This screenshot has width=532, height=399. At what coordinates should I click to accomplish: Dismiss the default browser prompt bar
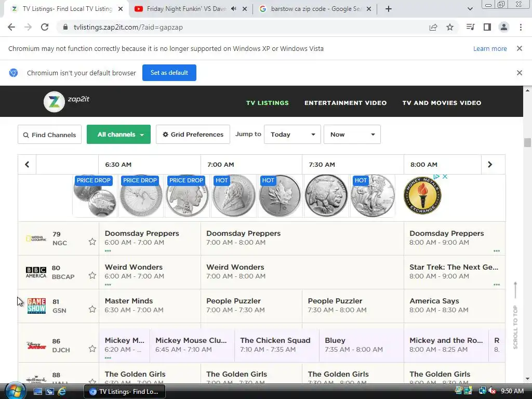(x=520, y=73)
